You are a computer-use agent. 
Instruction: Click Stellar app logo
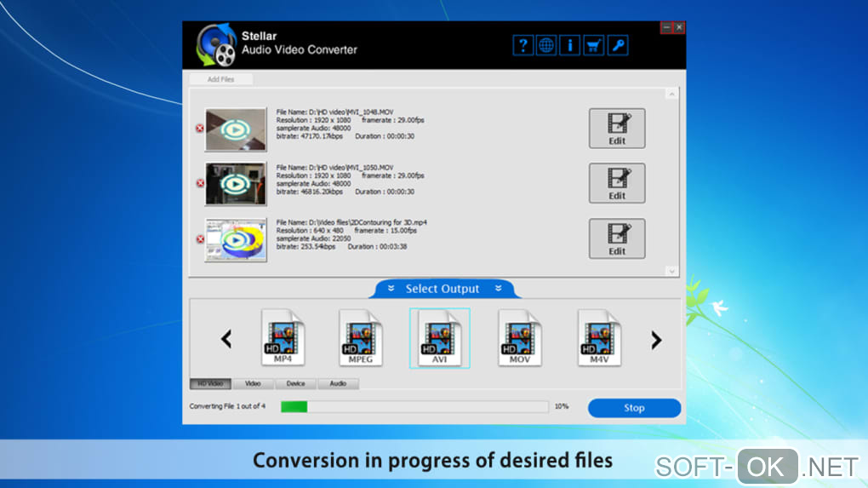pos(216,45)
